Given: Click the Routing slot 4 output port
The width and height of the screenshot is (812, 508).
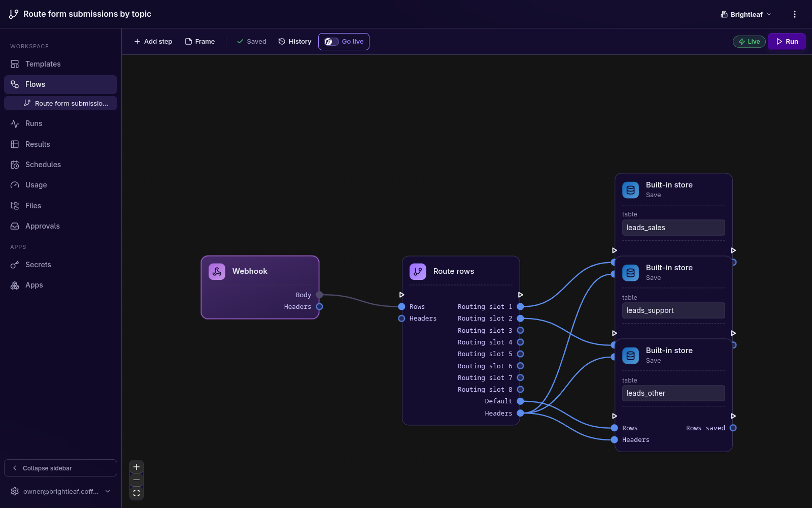Looking at the screenshot, I should (520, 342).
